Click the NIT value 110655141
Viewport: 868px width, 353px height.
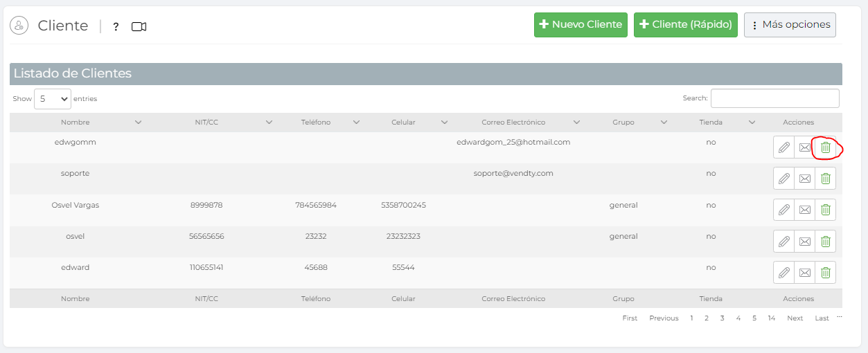pos(206,267)
